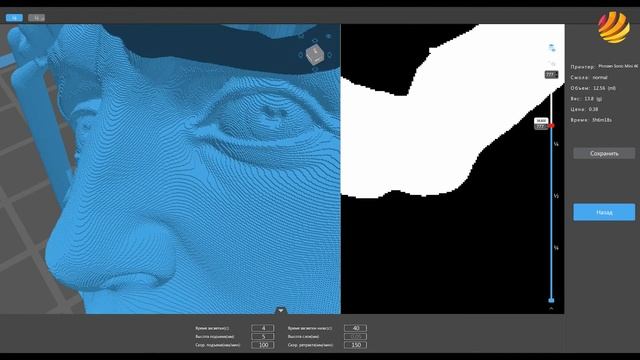Screen dimensions: 640x360
Task: Click the retract speed field showing 150
Action: tap(356, 345)
